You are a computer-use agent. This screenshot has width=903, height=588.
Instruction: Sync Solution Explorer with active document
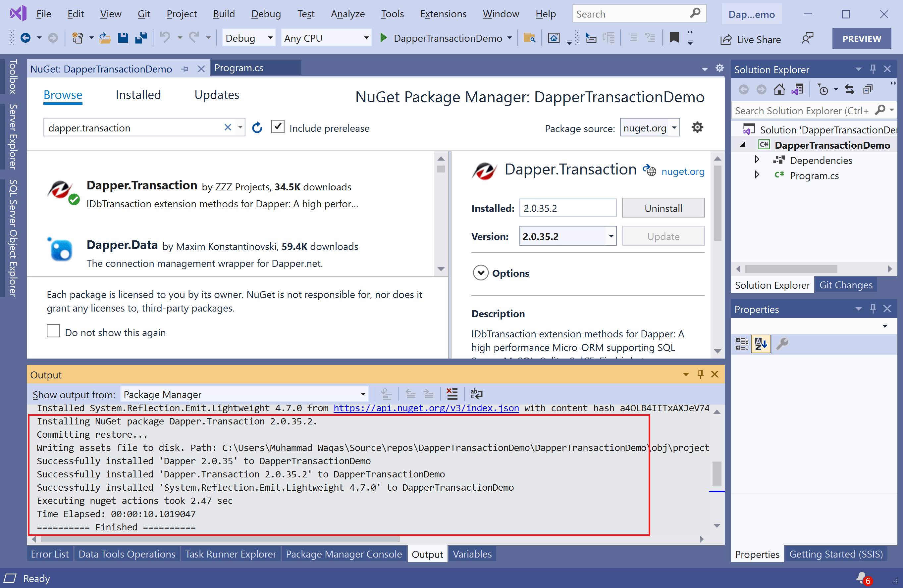(850, 89)
